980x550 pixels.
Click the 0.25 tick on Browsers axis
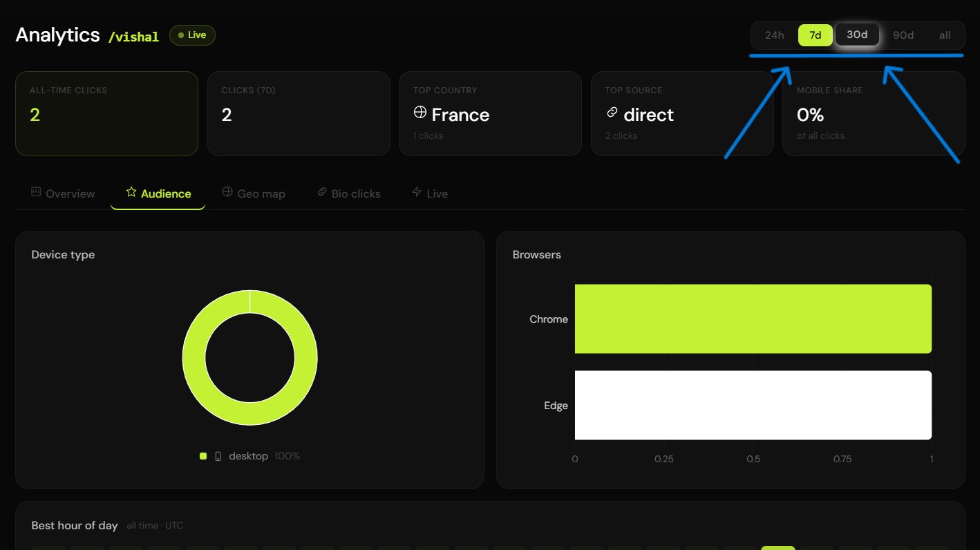(x=664, y=459)
